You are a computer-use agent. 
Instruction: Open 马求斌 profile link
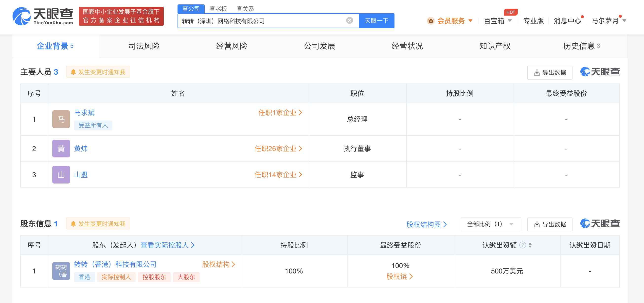click(x=84, y=113)
